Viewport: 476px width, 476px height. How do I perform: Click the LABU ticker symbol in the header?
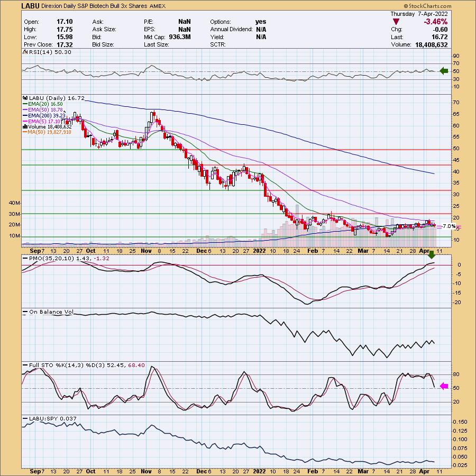click(x=31, y=6)
